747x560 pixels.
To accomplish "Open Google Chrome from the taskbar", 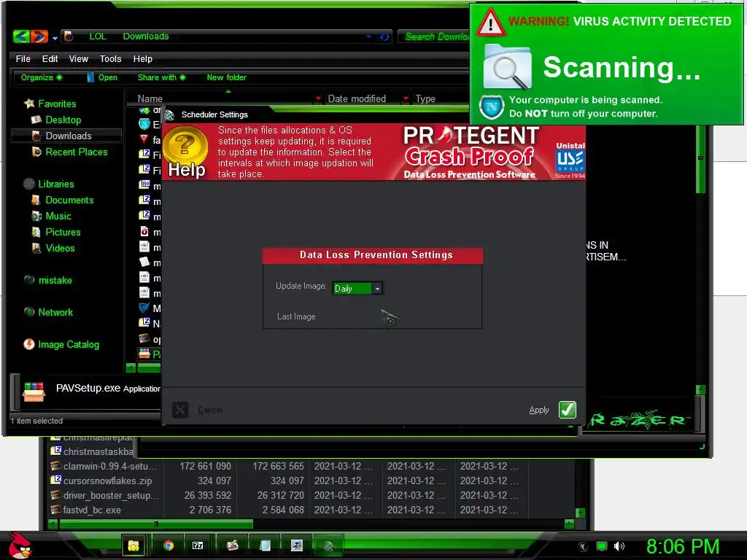I will tap(169, 545).
